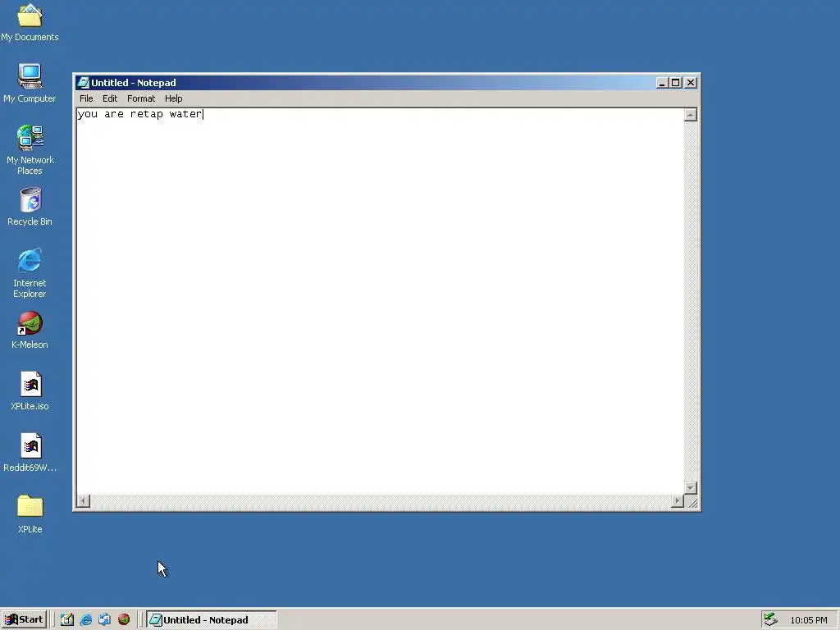Select the My Documents desktop icon
The image size is (840, 630).
click(30, 23)
